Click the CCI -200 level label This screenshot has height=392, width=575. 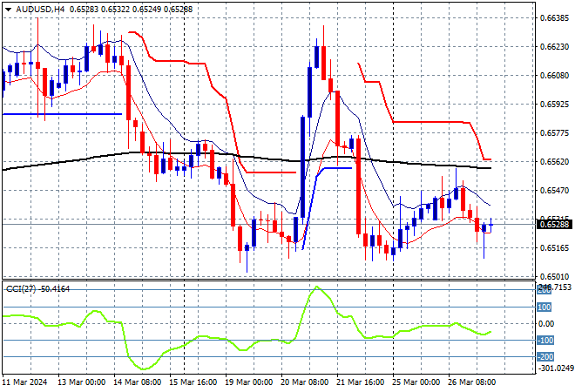(x=543, y=356)
